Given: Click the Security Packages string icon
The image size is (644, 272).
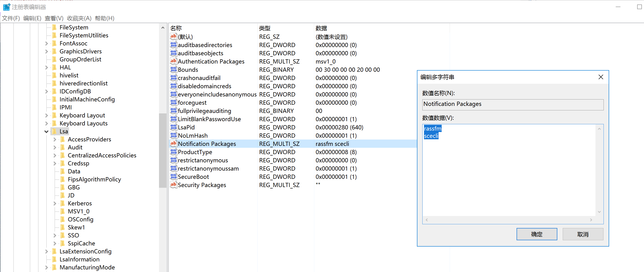Looking at the screenshot, I should pos(173,185).
